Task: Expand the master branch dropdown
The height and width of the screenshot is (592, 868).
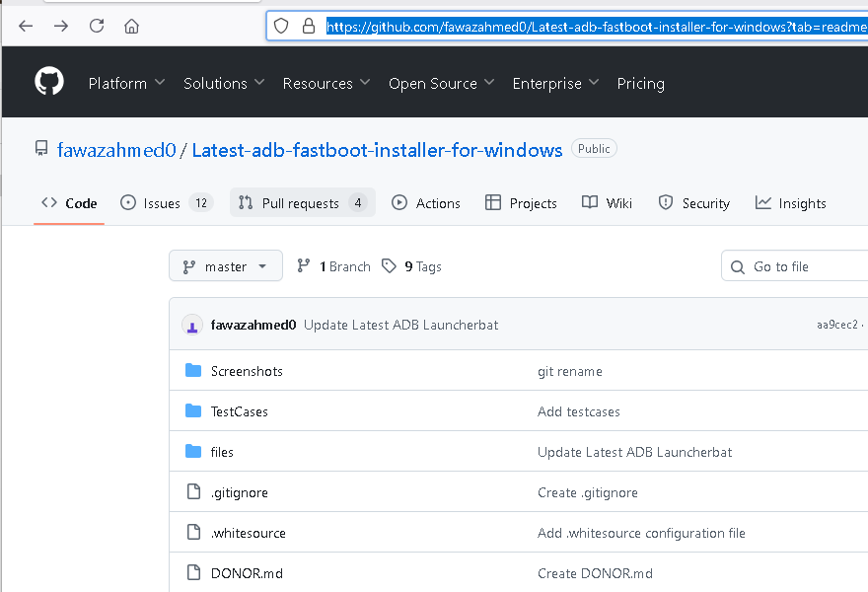Action: pos(226,266)
